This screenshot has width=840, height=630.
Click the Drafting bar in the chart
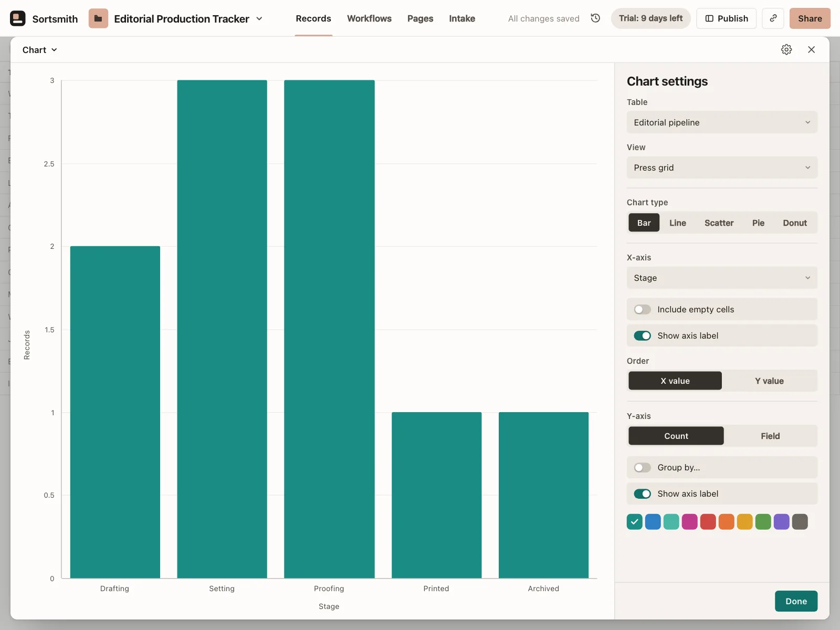[x=115, y=412]
